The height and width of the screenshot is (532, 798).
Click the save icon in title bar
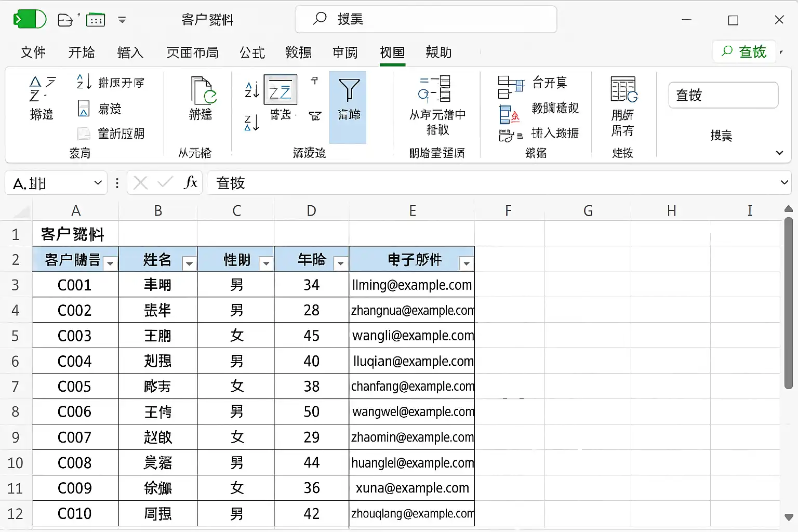65,20
